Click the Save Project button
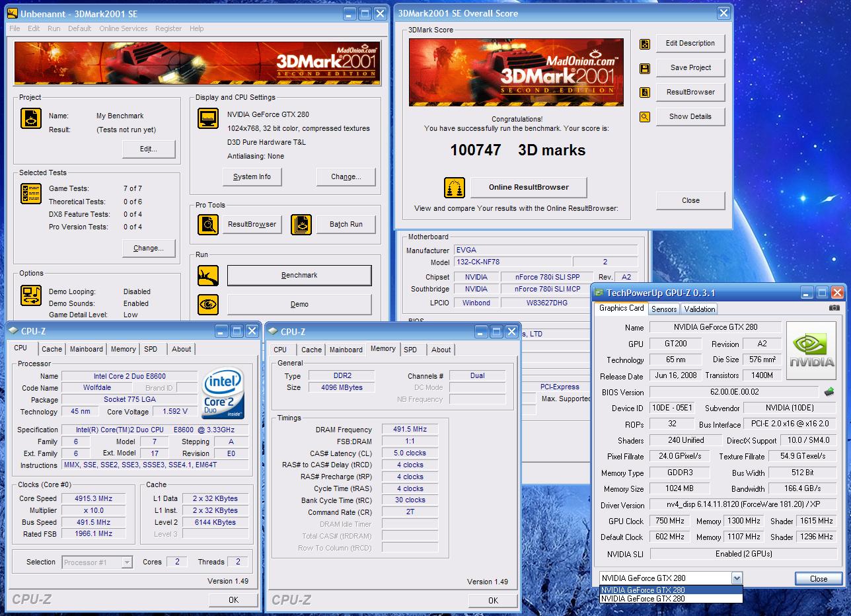This screenshot has height=616, width=851. (x=690, y=67)
